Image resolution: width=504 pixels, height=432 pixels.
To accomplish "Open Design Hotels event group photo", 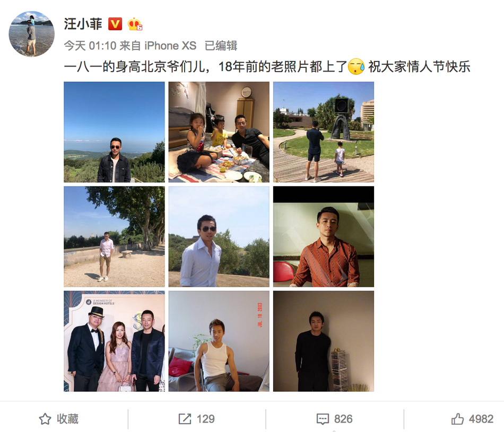I will tap(114, 341).
